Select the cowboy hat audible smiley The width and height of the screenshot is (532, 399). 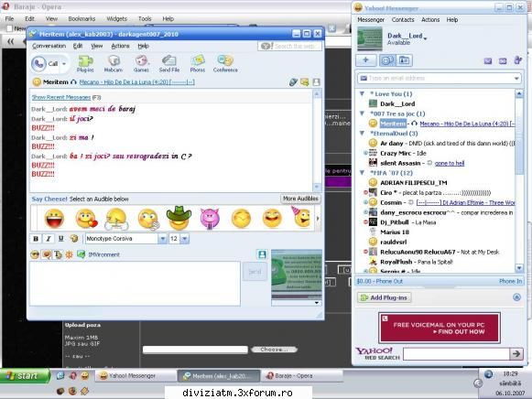179,218
